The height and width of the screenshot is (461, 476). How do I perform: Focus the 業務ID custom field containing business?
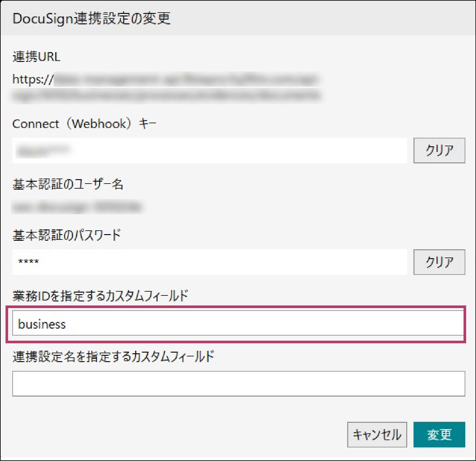point(238,323)
